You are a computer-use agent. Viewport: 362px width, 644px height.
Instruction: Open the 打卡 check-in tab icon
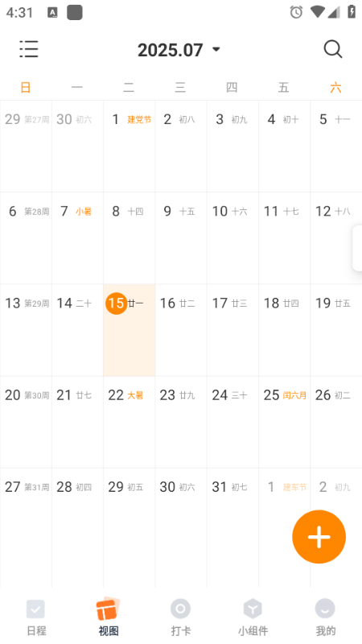tap(180, 609)
